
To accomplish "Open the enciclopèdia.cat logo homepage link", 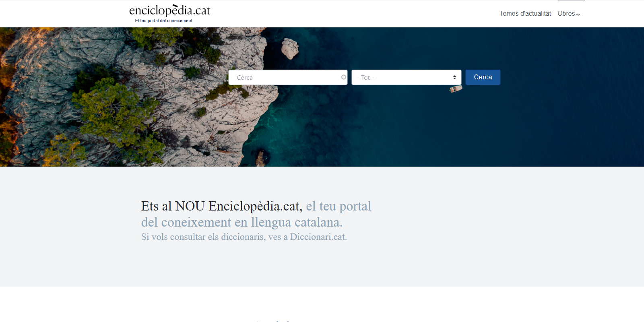I will point(169,10).
